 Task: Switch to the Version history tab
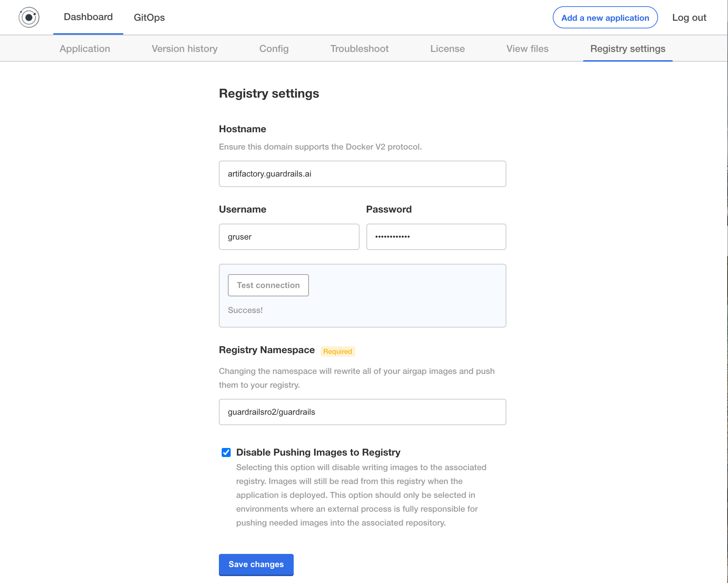tap(185, 48)
